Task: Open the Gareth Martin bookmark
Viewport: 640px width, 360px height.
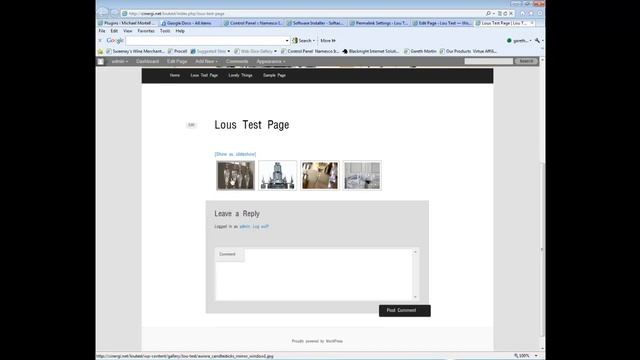Action: [420, 51]
